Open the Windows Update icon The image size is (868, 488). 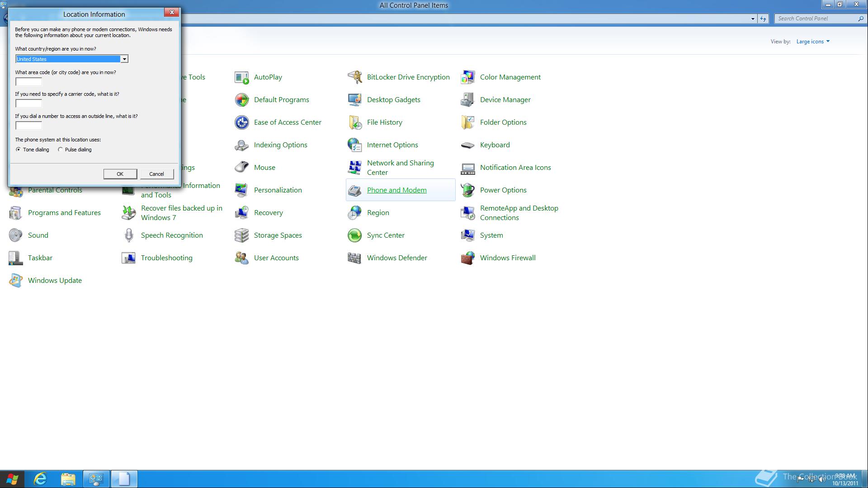pos(16,281)
